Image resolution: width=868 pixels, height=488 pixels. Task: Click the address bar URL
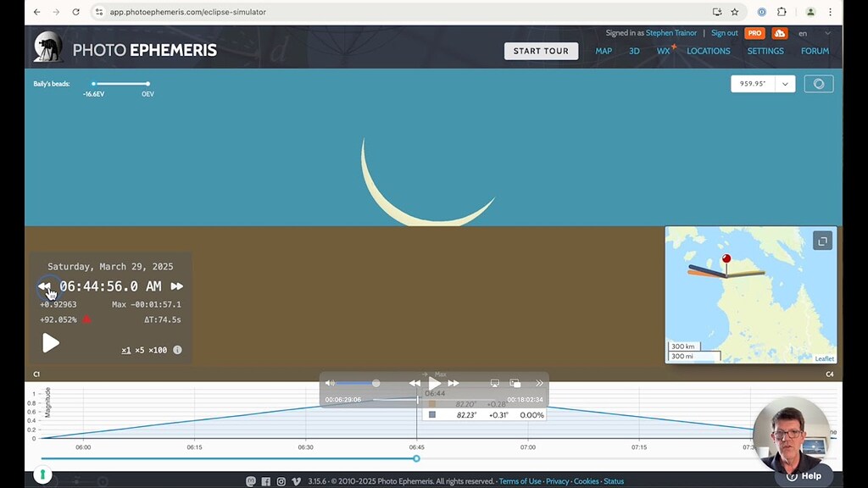pyautogui.click(x=187, y=12)
